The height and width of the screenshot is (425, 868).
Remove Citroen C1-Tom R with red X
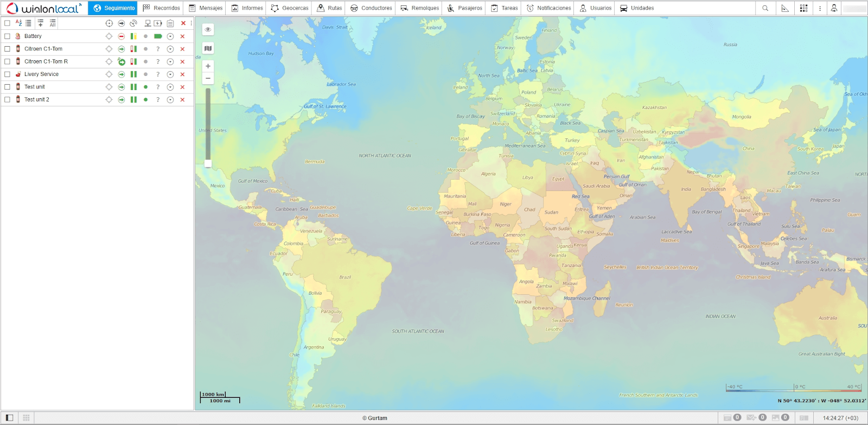(x=183, y=62)
